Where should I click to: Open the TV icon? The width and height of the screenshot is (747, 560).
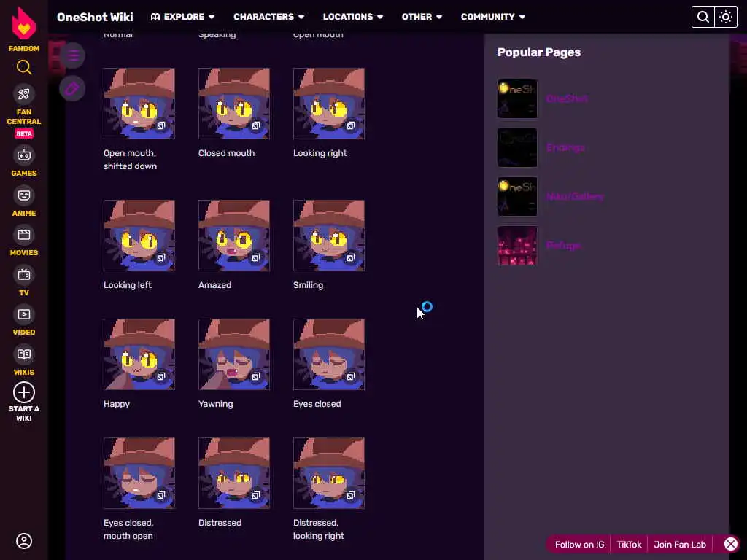pos(24,275)
